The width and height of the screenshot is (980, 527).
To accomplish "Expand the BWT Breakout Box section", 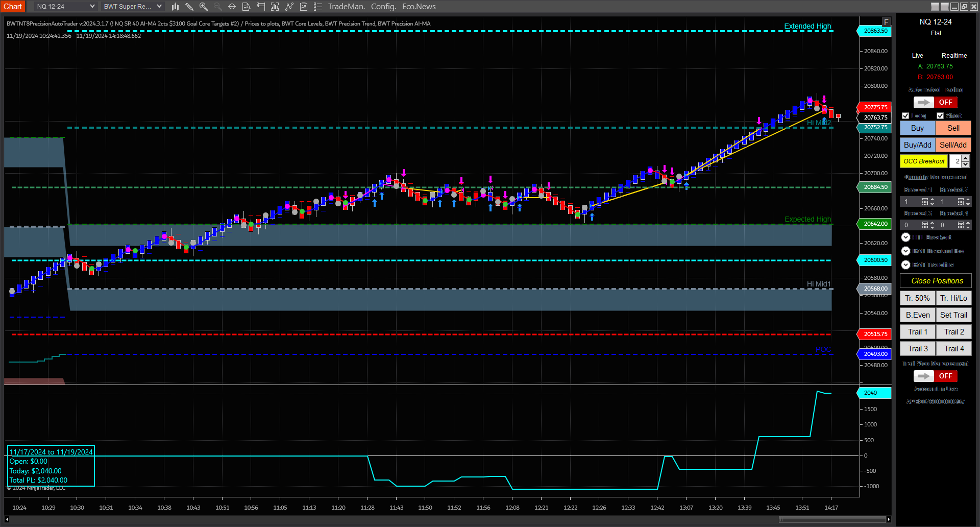I will click(x=905, y=251).
